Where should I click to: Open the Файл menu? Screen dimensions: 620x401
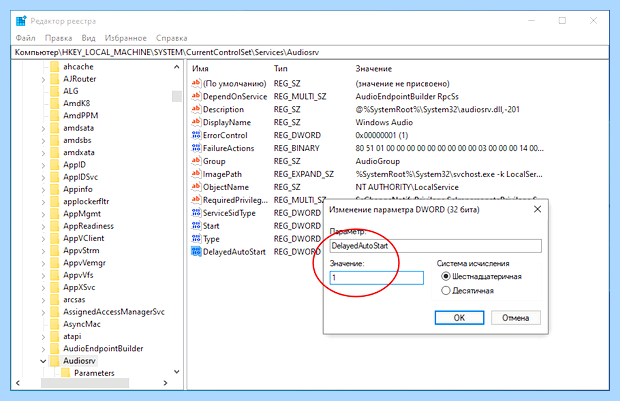tap(26, 38)
